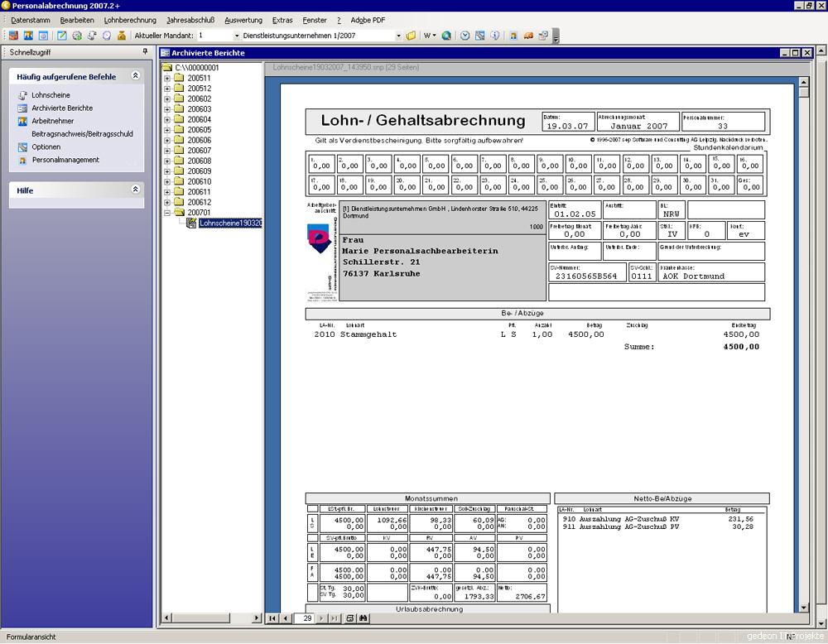
Task: Select the 200512 folder in the tree
Action: point(199,88)
